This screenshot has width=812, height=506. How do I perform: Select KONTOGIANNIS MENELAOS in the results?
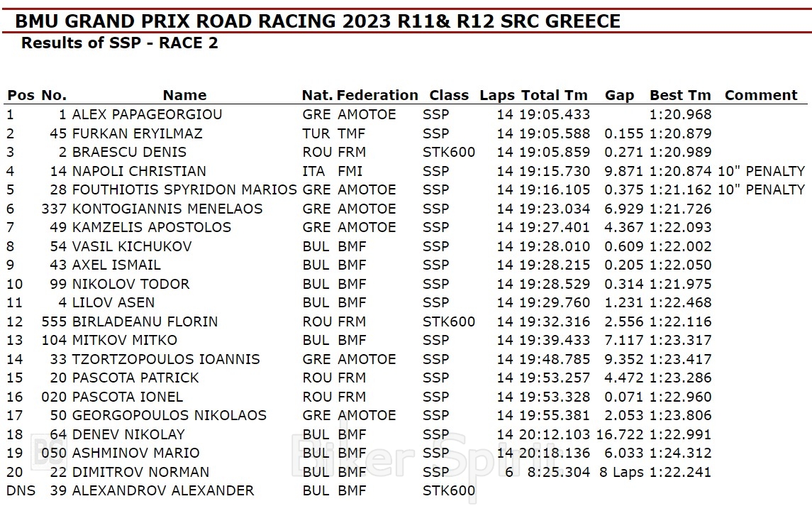[x=167, y=209]
